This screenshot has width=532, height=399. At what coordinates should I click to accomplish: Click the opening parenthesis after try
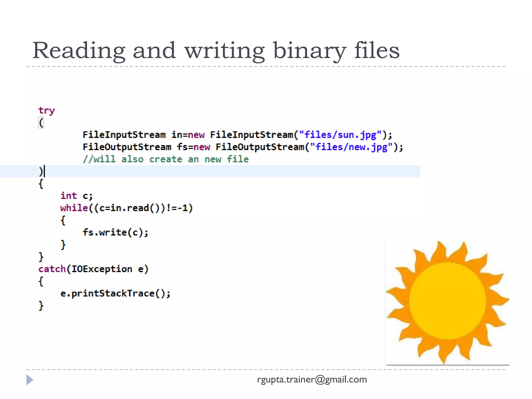(x=41, y=123)
